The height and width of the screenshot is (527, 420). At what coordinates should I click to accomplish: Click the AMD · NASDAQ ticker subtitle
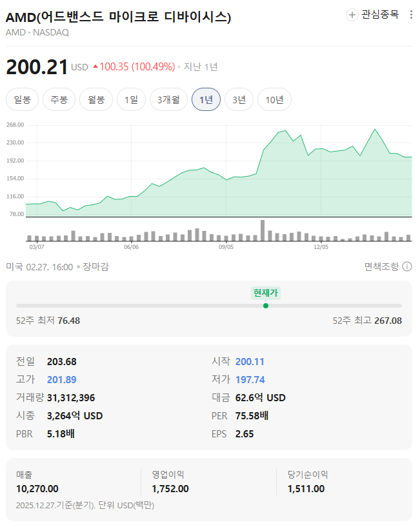coord(37,33)
